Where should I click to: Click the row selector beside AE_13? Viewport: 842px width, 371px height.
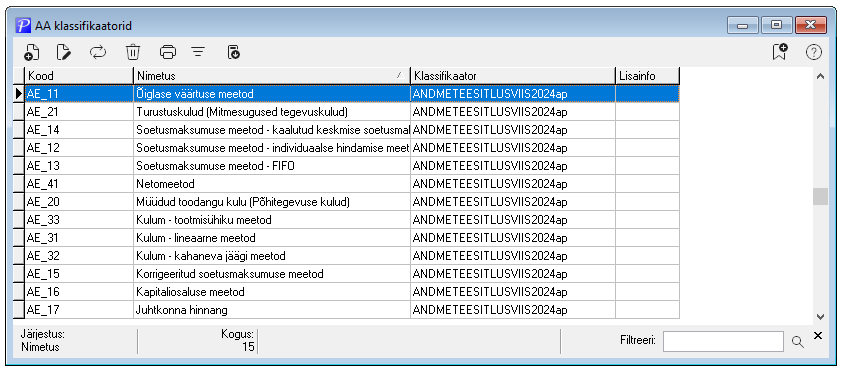click(19, 166)
